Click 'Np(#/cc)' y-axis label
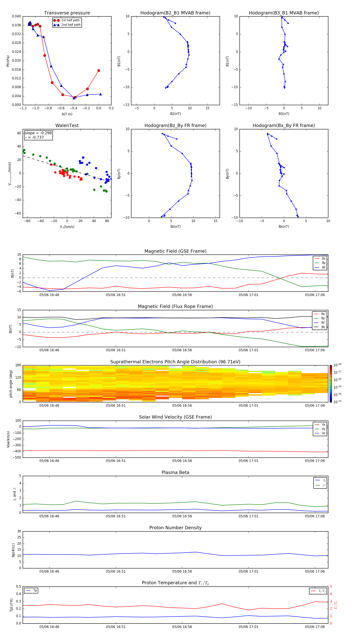 point(13,550)
